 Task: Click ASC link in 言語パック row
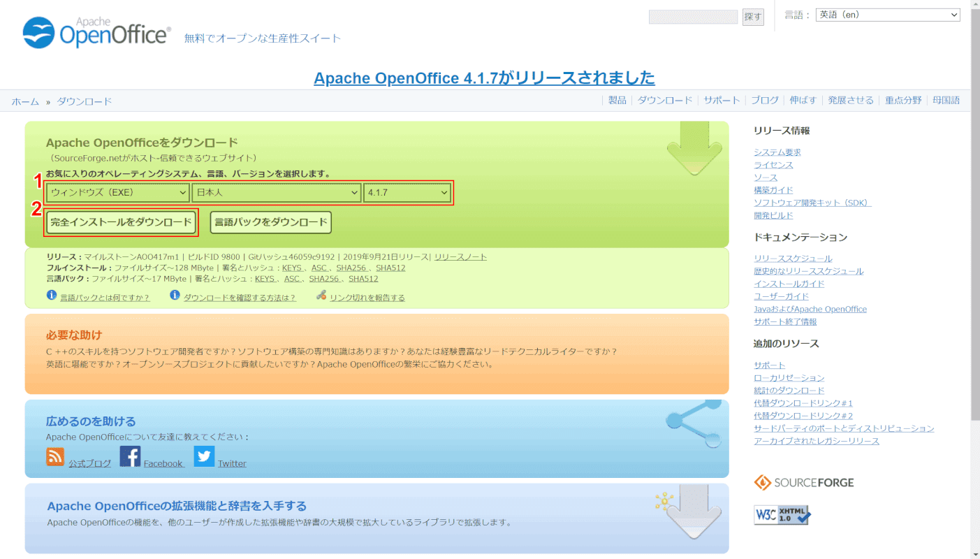293,278
